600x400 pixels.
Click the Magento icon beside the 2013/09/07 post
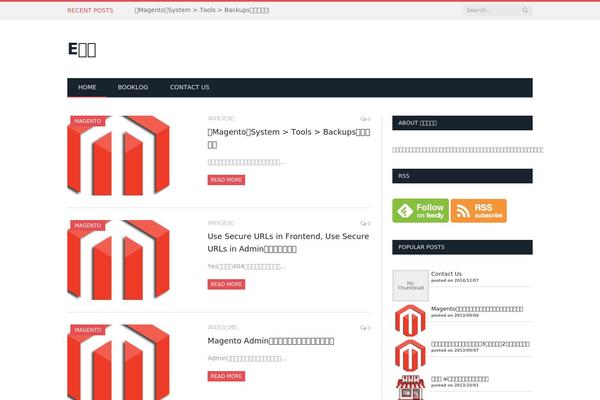point(410,355)
